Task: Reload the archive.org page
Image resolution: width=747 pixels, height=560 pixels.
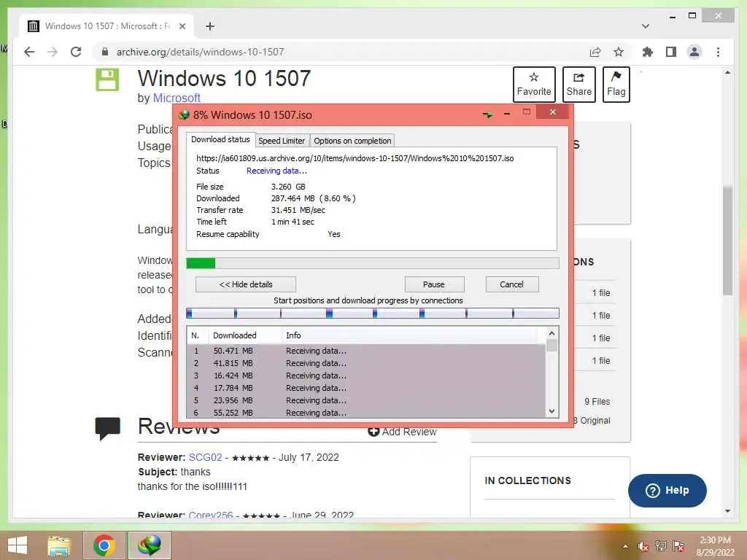Action: click(x=76, y=52)
